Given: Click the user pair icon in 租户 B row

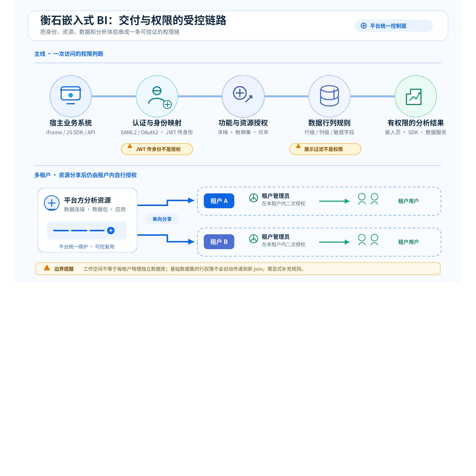Looking at the screenshot, I should pyautogui.click(x=368, y=240).
